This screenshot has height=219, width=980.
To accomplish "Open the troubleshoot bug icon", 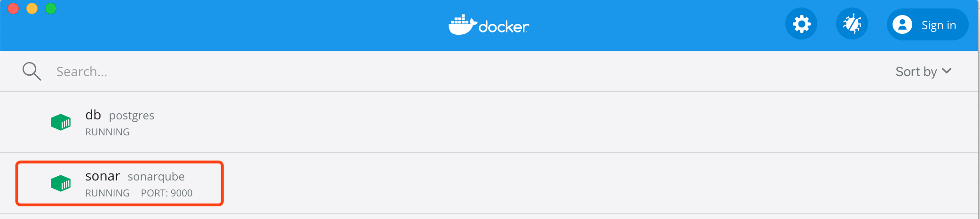I will click(x=852, y=24).
